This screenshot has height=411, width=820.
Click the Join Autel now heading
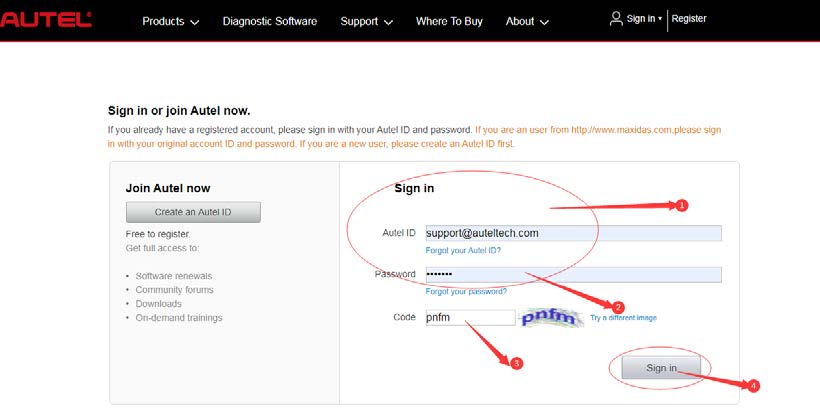pos(168,188)
